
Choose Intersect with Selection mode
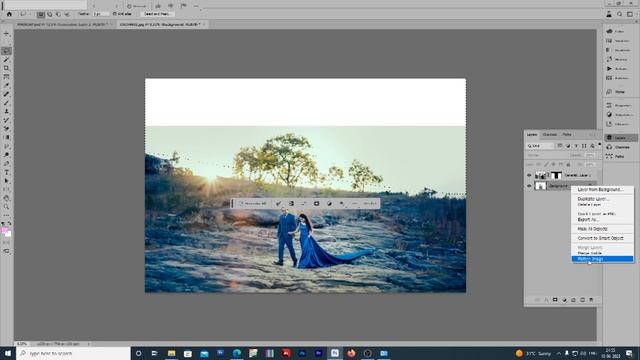[x=67, y=14]
